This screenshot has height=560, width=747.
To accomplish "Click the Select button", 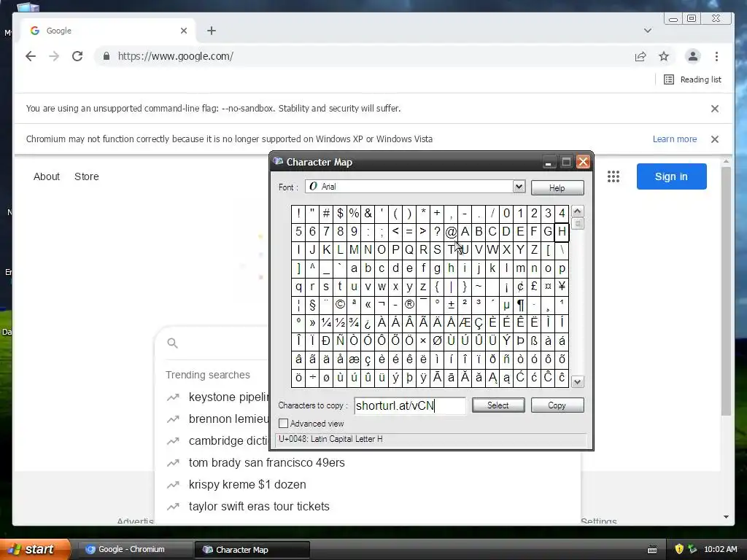I will click(x=498, y=405).
